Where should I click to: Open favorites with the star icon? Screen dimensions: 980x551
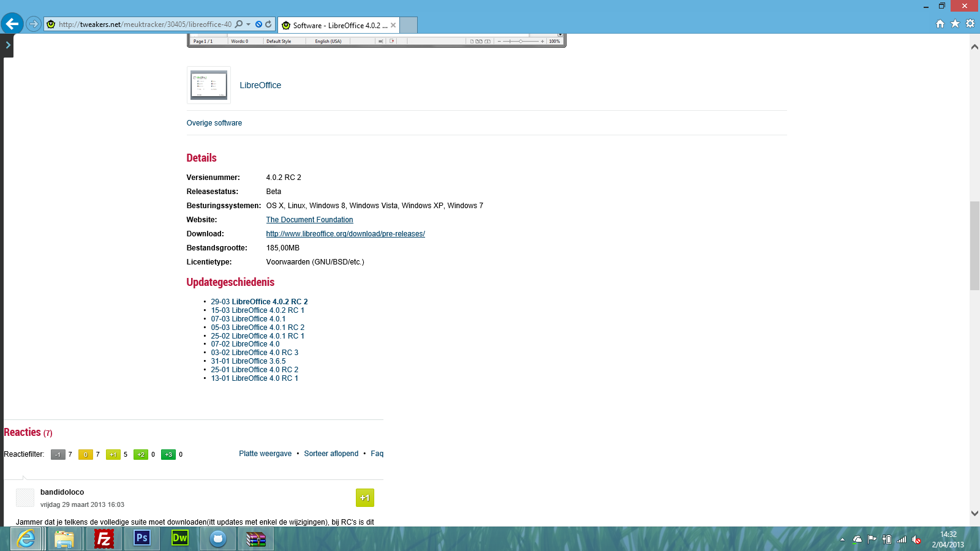pyautogui.click(x=955, y=24)
